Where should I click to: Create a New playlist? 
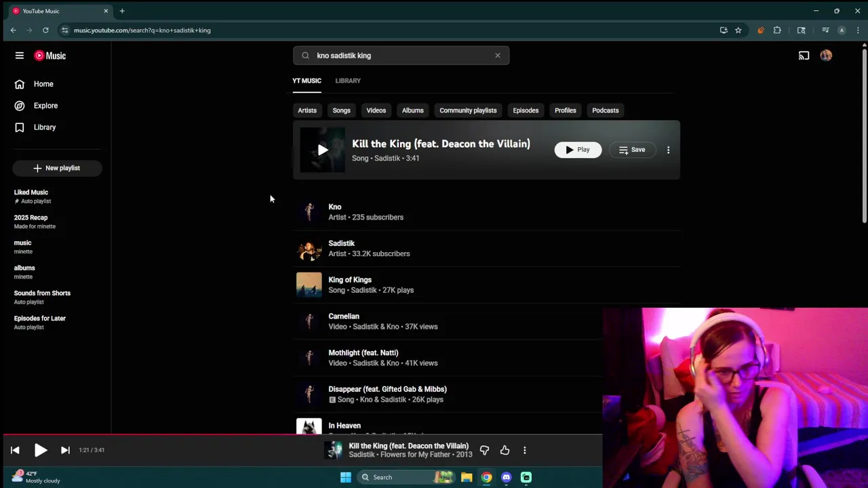click(x=57, y=168)
